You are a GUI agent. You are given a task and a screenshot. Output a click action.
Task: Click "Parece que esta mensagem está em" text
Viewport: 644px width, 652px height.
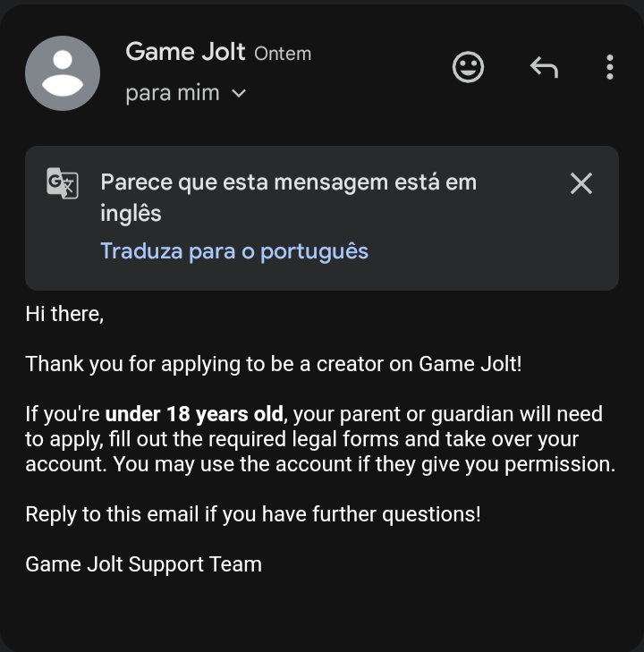pyautogui.click(x=288, y=182)
